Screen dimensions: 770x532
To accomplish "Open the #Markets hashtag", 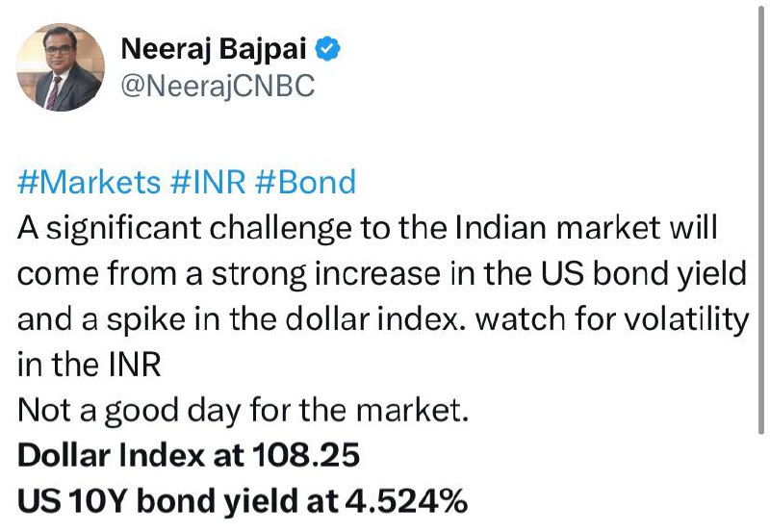I will [89, 182].
